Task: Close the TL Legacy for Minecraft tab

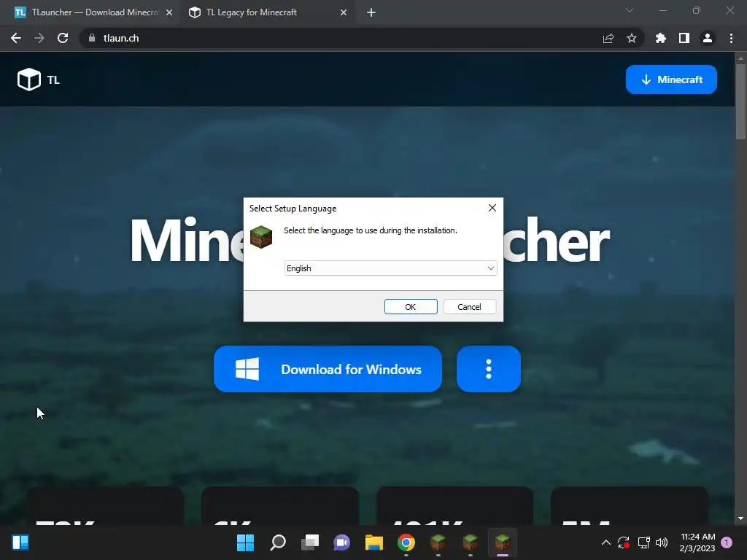Action: 344,13
